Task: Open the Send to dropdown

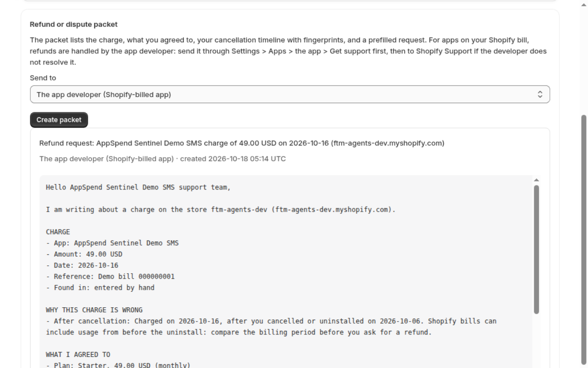Action: [x=290, y=94]
